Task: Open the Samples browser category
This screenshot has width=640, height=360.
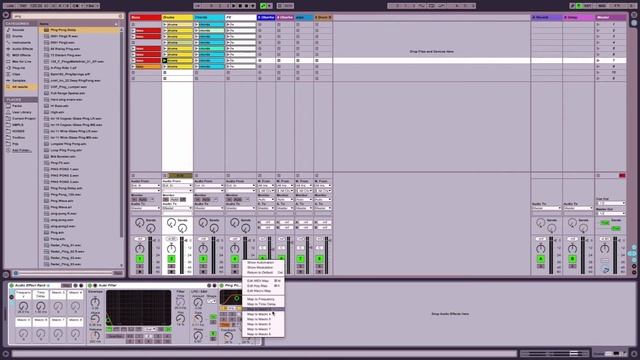Action: tap(18, 80)
